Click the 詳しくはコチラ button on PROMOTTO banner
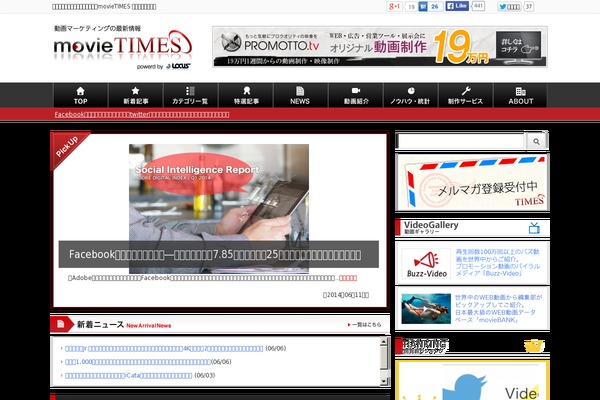Image resolution: width=600 pixels, height=400 pixels. click(518, 45)
